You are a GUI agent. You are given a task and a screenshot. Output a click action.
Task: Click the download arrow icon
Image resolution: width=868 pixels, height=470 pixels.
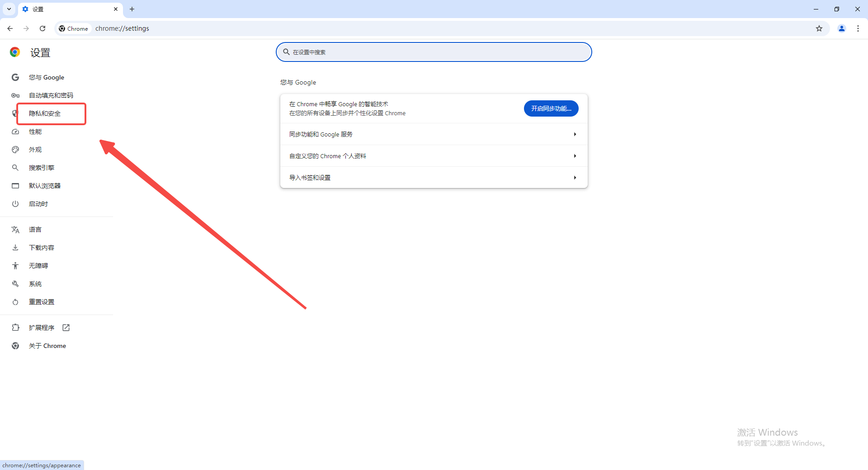15,248
